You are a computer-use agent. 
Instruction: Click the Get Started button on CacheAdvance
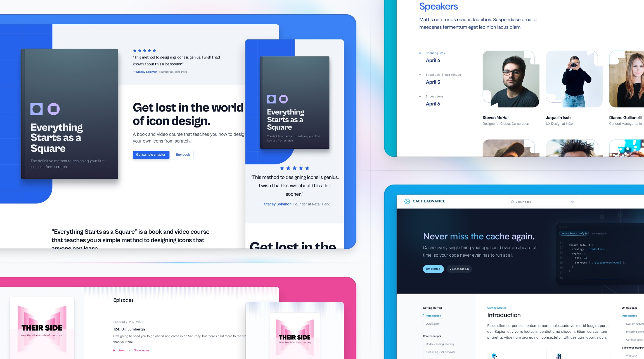click(432, 269)
